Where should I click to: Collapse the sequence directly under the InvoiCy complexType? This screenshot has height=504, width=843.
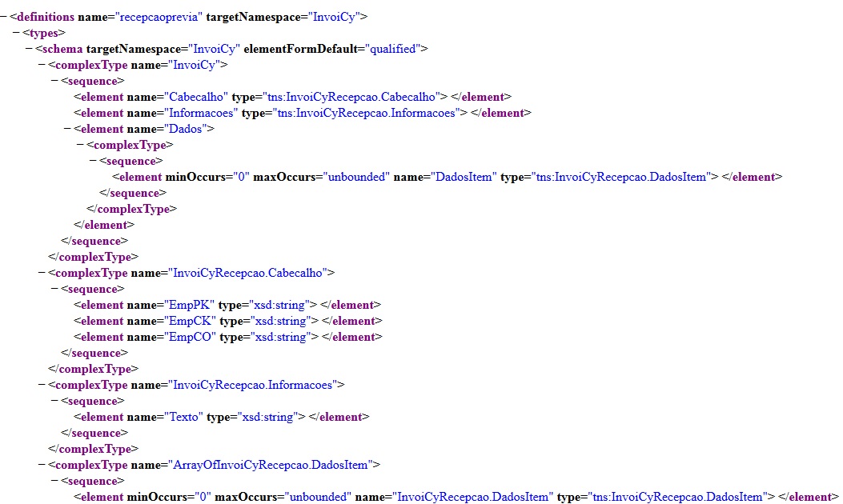55,81
